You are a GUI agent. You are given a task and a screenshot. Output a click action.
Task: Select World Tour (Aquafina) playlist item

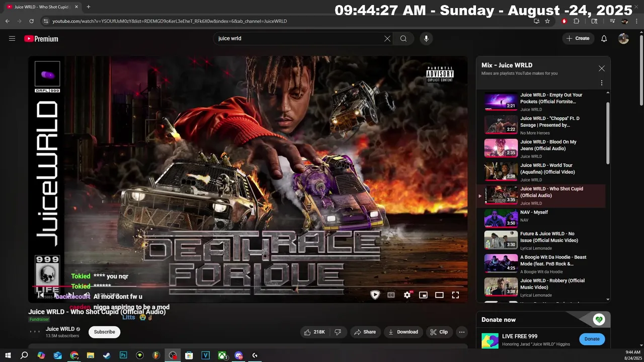(x=541, y=172)
